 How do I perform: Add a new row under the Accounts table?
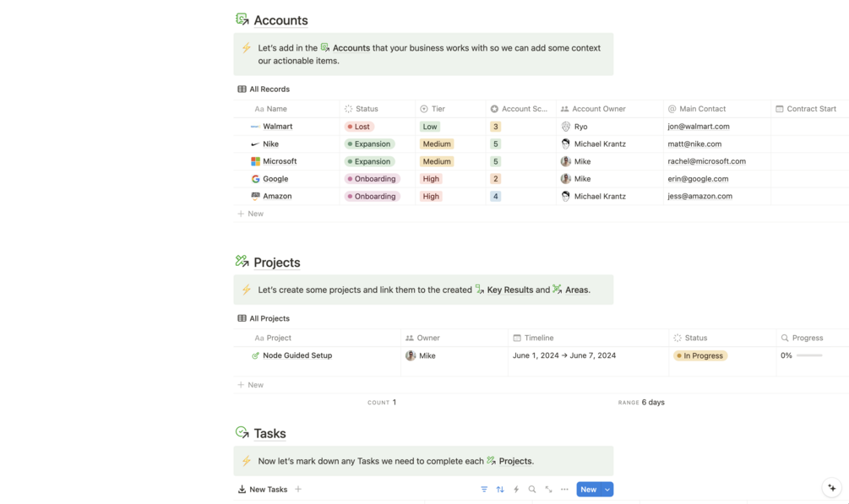251,214
